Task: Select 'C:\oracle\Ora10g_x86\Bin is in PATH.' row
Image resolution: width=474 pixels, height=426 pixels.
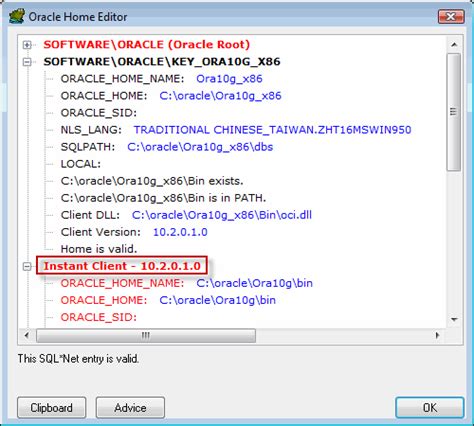Action: pyautogui.click(x=163, y=198)
